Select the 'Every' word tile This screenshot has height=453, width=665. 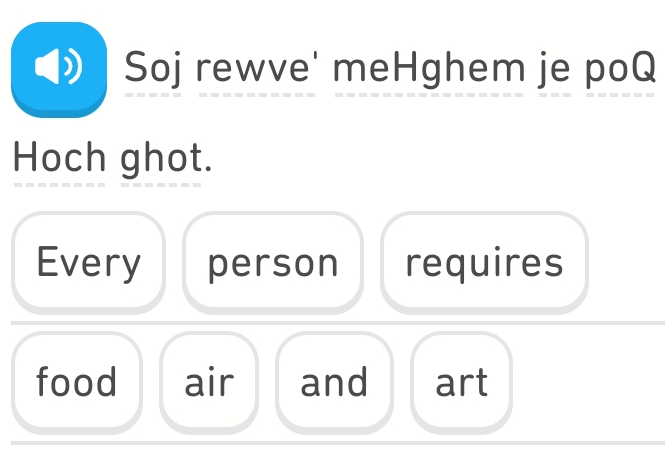click(89, 262)
